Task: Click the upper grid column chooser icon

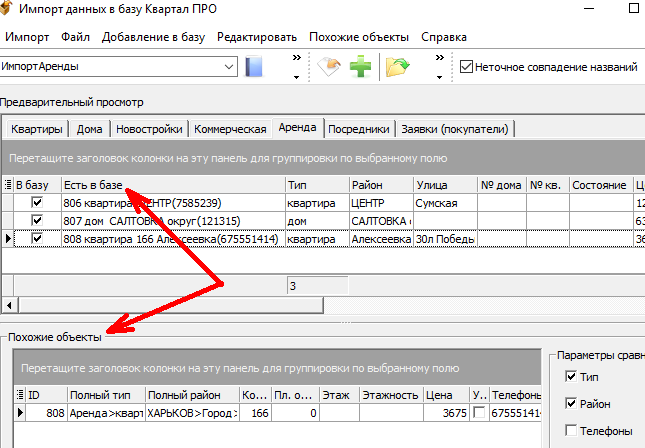Action: [9, 185]
